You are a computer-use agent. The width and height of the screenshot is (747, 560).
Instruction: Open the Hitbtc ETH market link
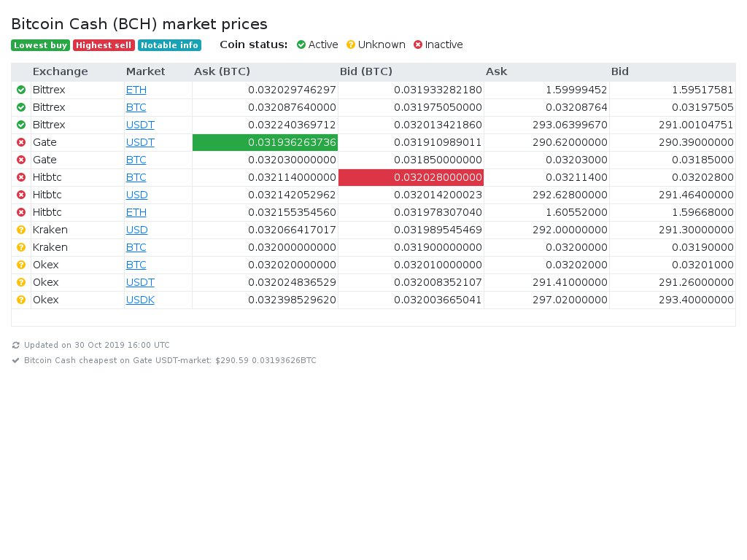[136, 212]
